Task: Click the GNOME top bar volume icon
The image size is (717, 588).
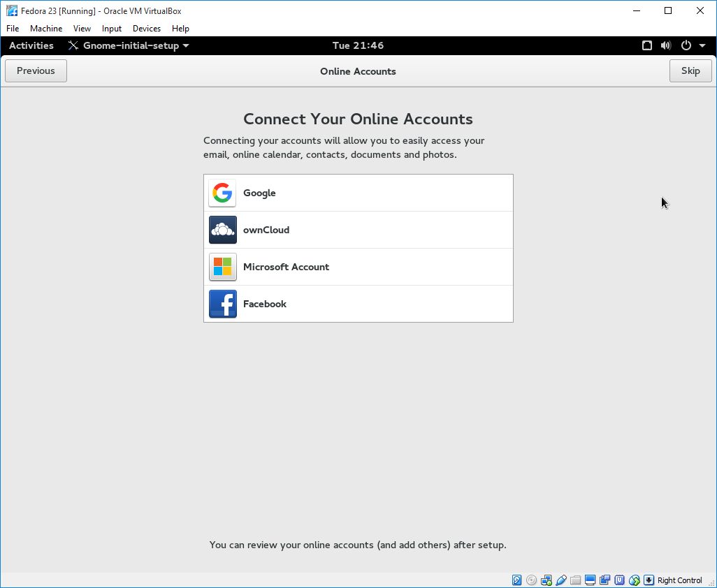Action: pyautogui.click(x=666, y=45)
